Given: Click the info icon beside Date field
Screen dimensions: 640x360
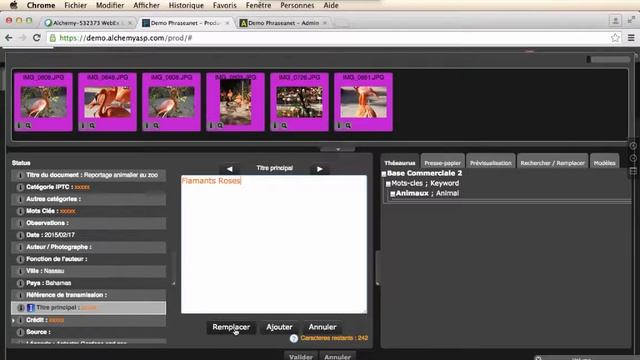Looking at the screenshot, I should pyautogui.click(x=20, y=235).
